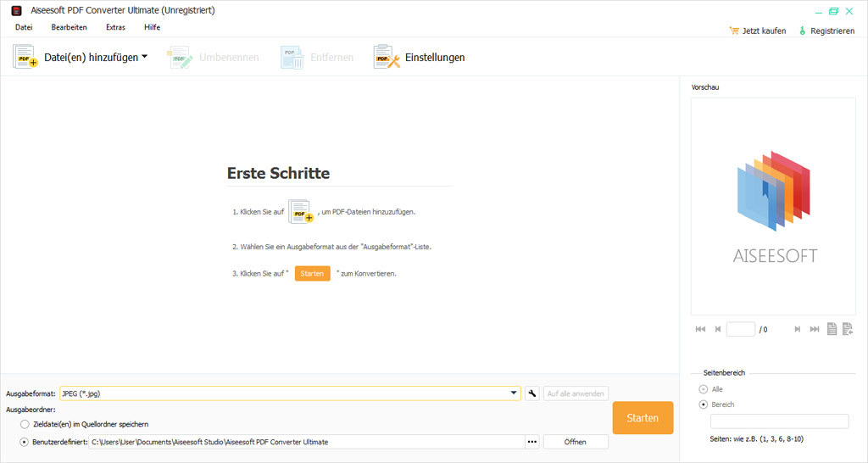
Task: Click the Jetzt kaufen link text
Action: [764, 31]
